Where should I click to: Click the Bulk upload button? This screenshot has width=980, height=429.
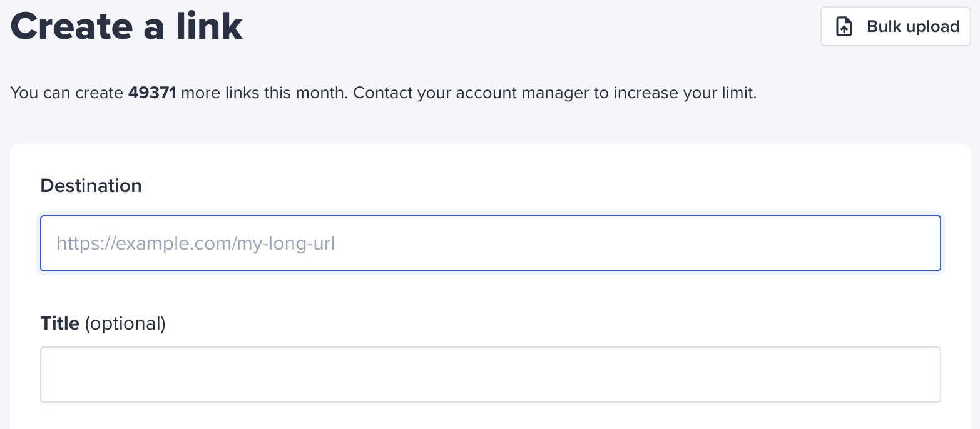(896, 26)
